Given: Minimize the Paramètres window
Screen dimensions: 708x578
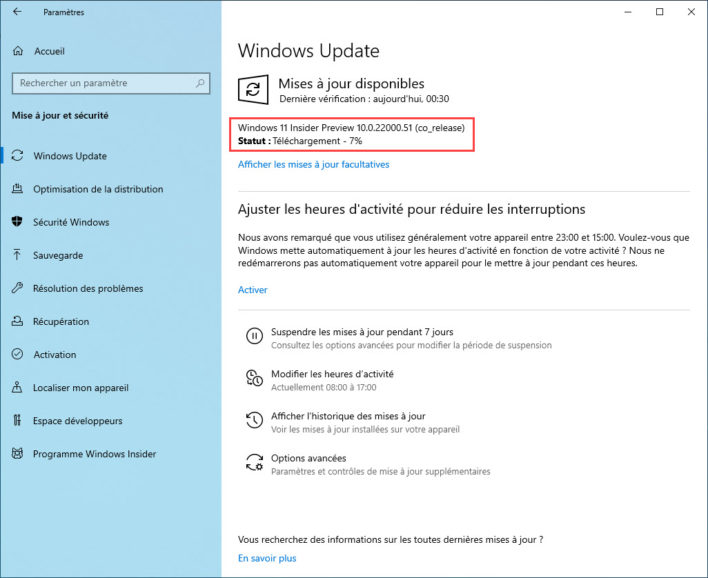Looking at the screenshot, I should pos(628,12).
